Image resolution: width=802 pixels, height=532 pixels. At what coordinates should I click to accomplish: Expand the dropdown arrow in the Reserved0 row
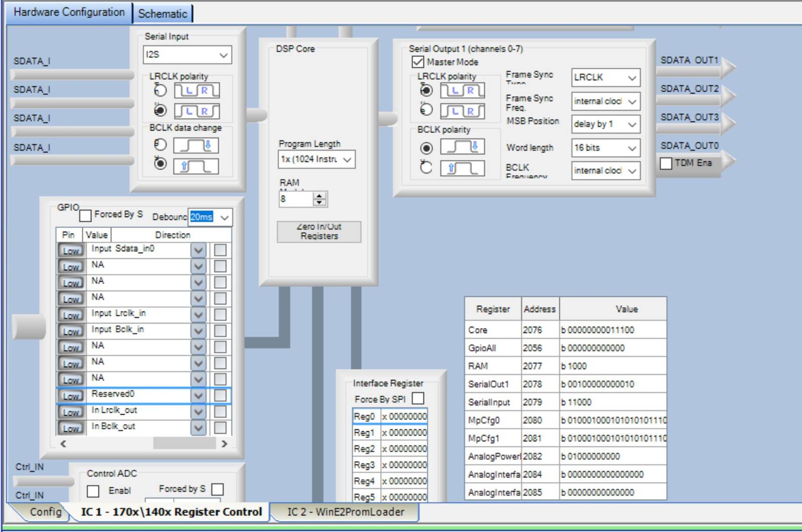[199, 396]
